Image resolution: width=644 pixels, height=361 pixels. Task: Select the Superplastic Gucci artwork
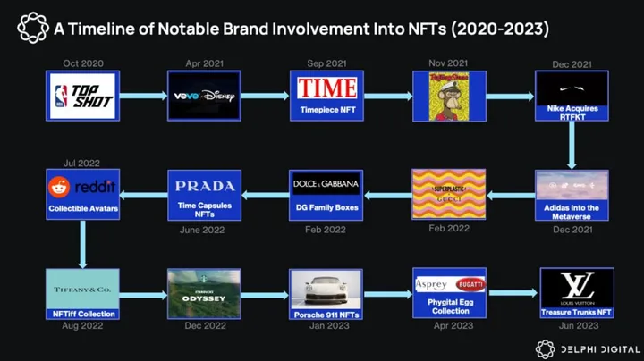[449, 194]
